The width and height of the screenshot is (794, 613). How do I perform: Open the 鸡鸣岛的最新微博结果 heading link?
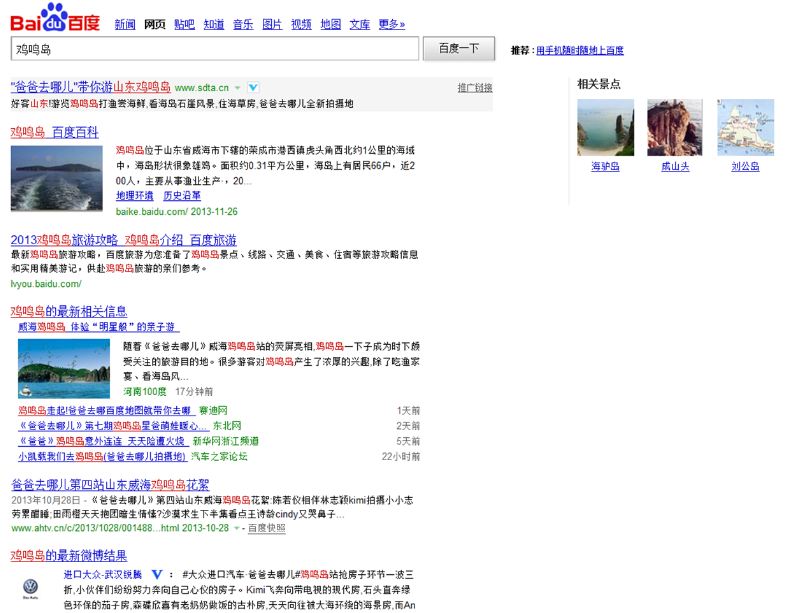pos(69,555)
